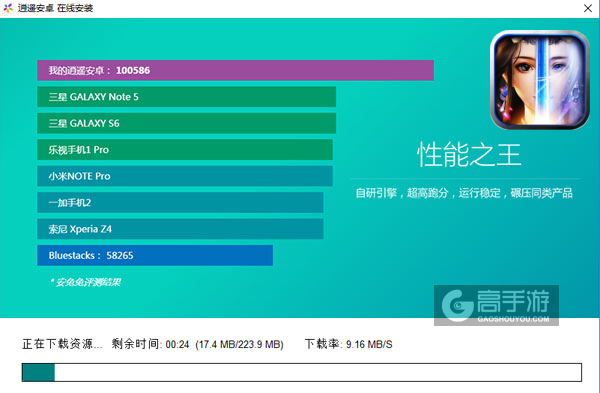
Task: Click the game app icon thumbnail
Action: tap(540, 80)
